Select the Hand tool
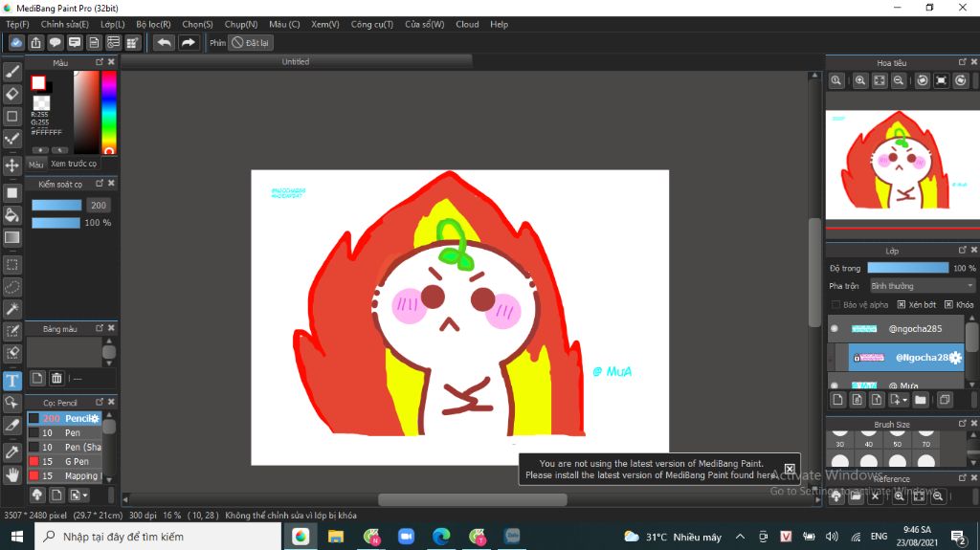Viewport: 980px width, 550px height. click(11, 475)
